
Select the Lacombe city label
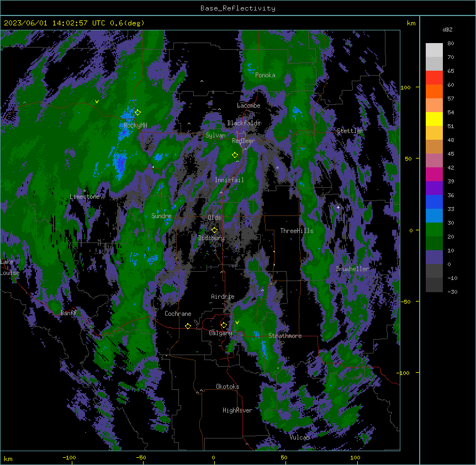248,105
